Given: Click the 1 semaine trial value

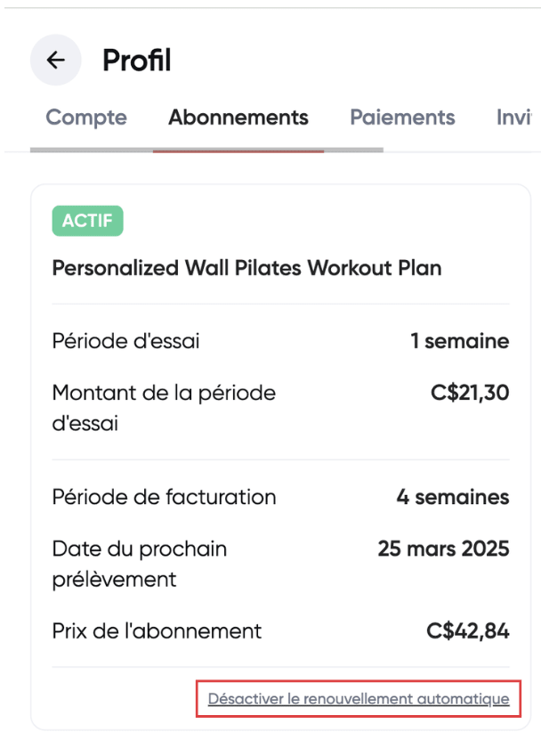Looking at the screenshot, I should pos(459,341).
